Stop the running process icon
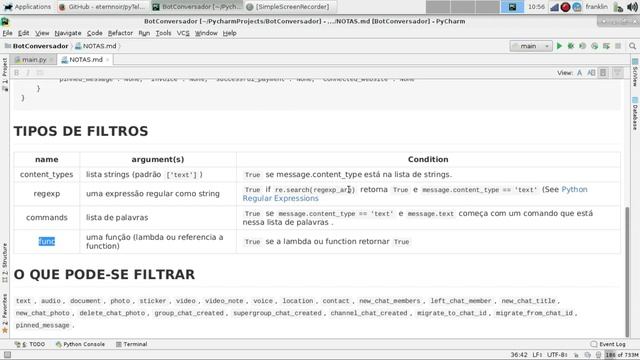This screenshot has height=360, width=640. point(618,46)
